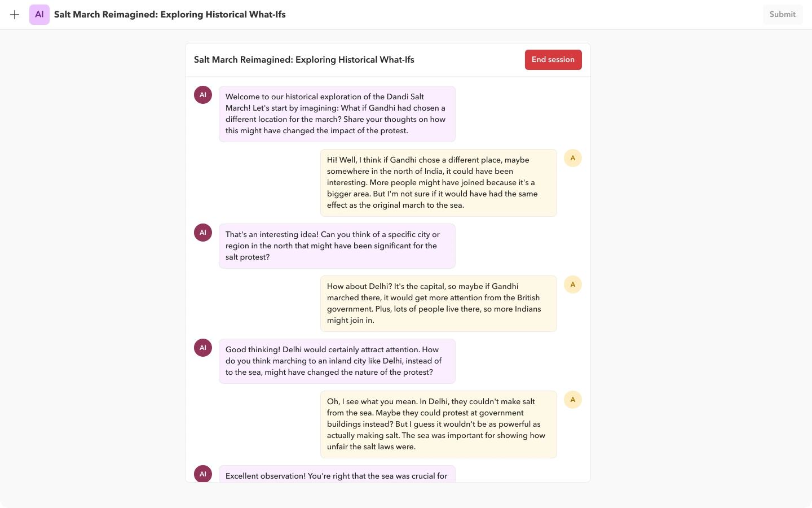Click the AI avatar next to 'Good thinking!' message
This screenshot has height=508, width=812.
coord(203,348)
